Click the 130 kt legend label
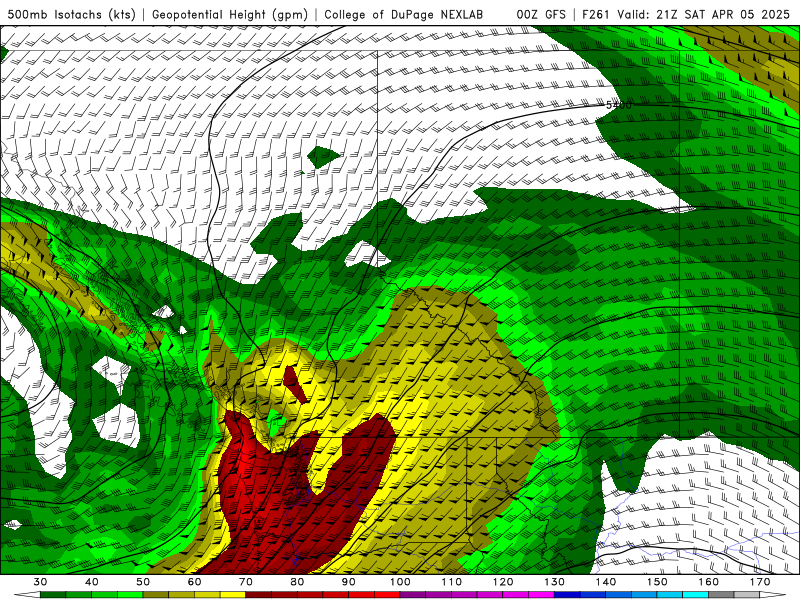Screen dimensions: 800x600 pos(555,582)
